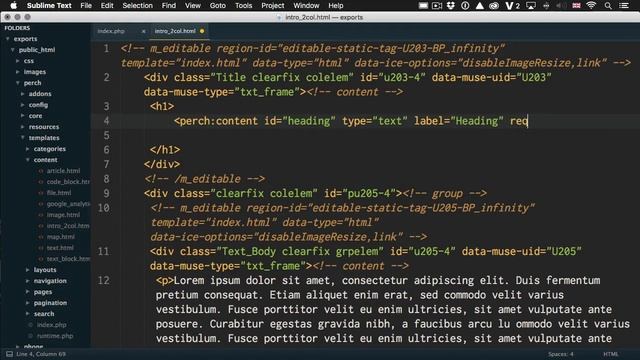This screenshot has height=360, width=640.
Task: Open text.html in the sidebar
Action: coord(60,248)
